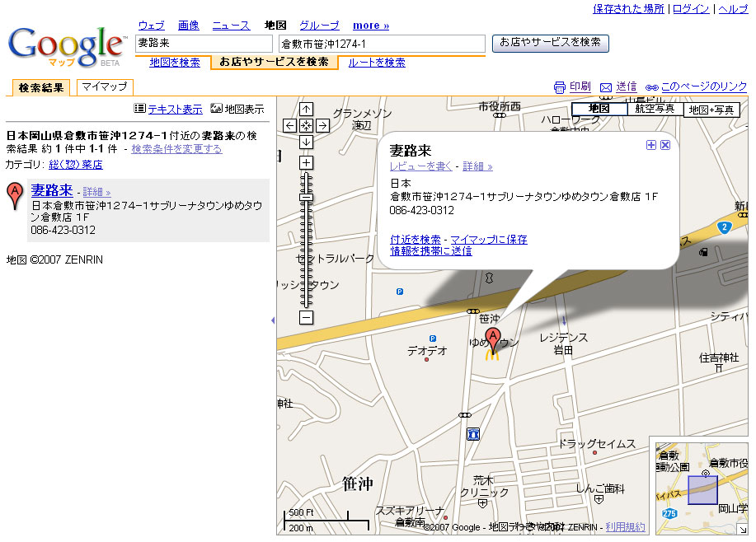756x542 pixels.
Task: Select the 地図を検索 search tab
Action: [x=175, y=62]
